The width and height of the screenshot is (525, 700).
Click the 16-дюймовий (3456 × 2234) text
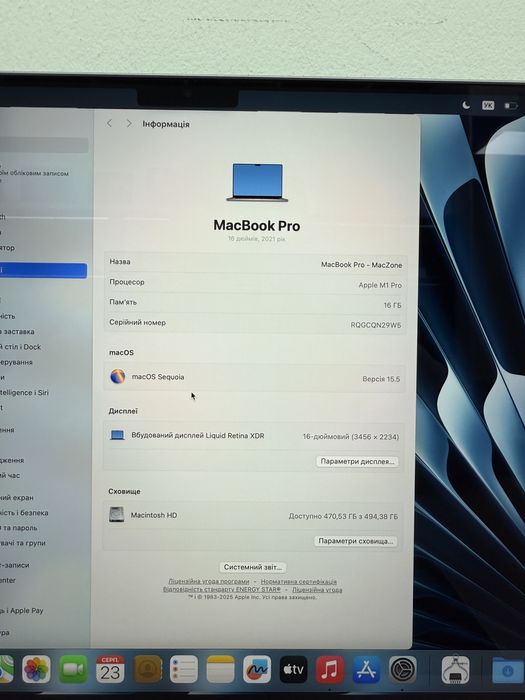(x=351, y=437)
